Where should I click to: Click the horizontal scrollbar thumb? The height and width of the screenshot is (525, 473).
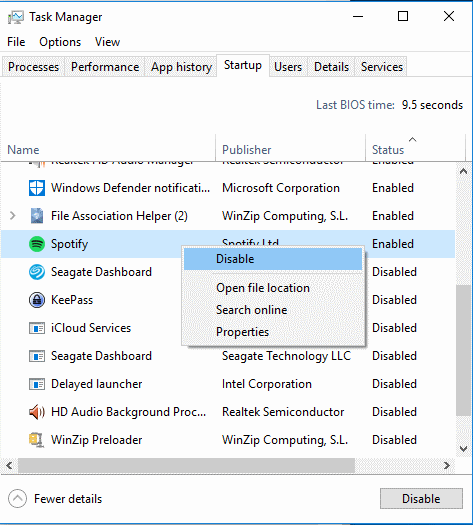point(186,465)
